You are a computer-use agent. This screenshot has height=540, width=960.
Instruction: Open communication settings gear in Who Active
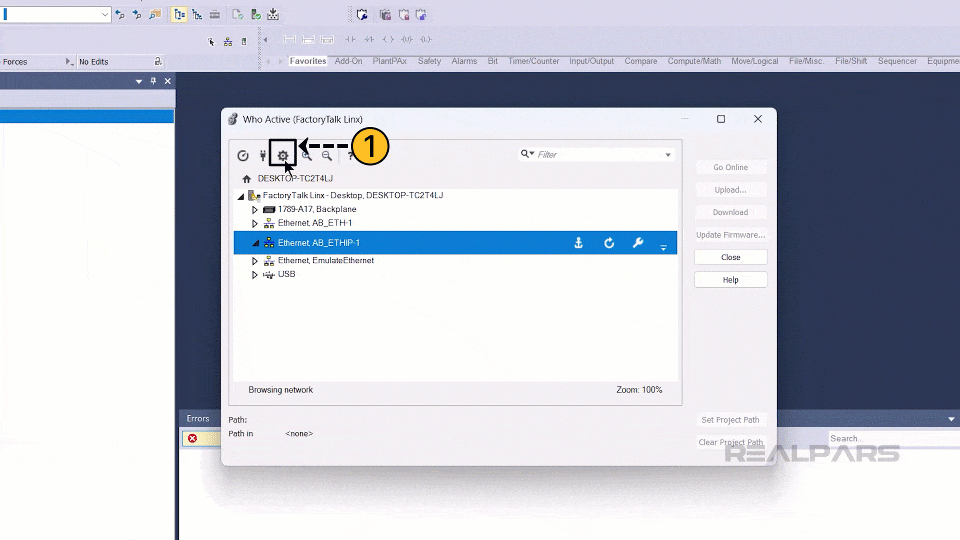(283, 156)
